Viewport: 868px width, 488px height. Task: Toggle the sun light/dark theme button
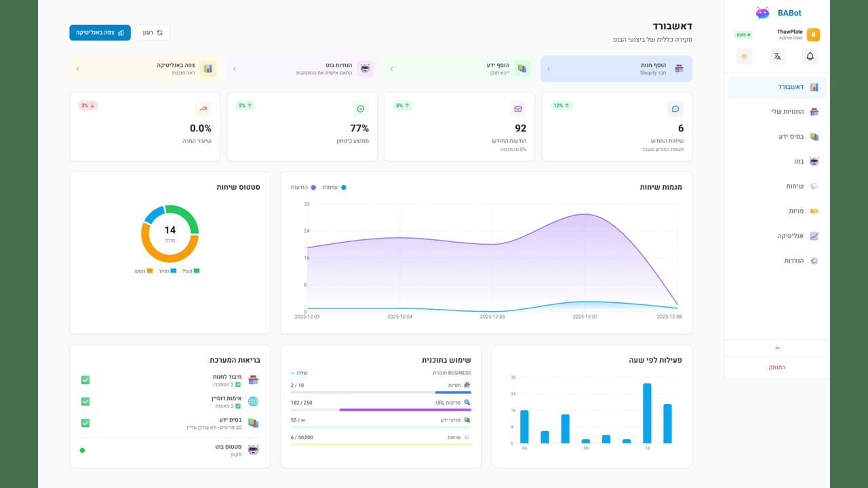pyautogui.click(x=745, y=56)
